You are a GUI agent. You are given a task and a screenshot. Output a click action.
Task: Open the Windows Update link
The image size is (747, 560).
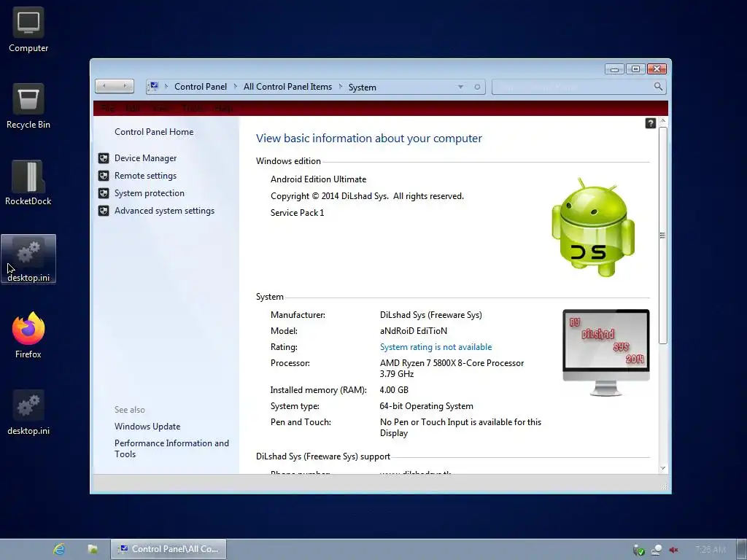click(x=147, y=427)
